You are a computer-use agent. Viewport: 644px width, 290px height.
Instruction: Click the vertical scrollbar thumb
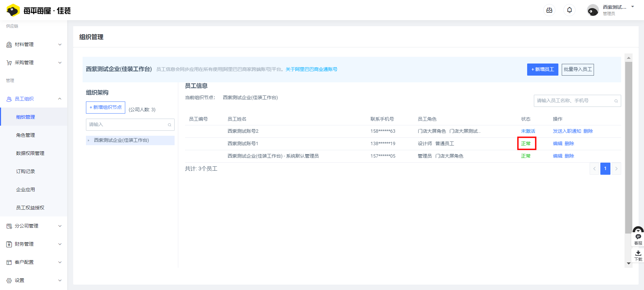pos(629,147)
